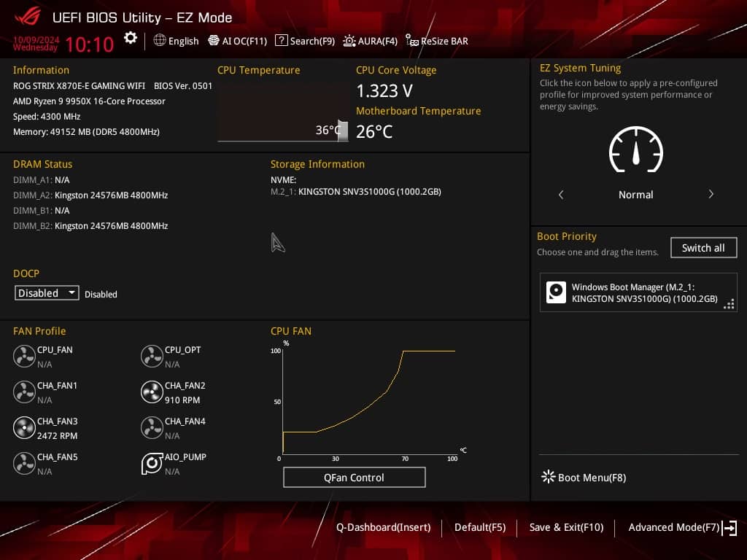Open Search(F9)
Image resolution: width=747 pixels, height=560 pixels.
coord(305,41)
